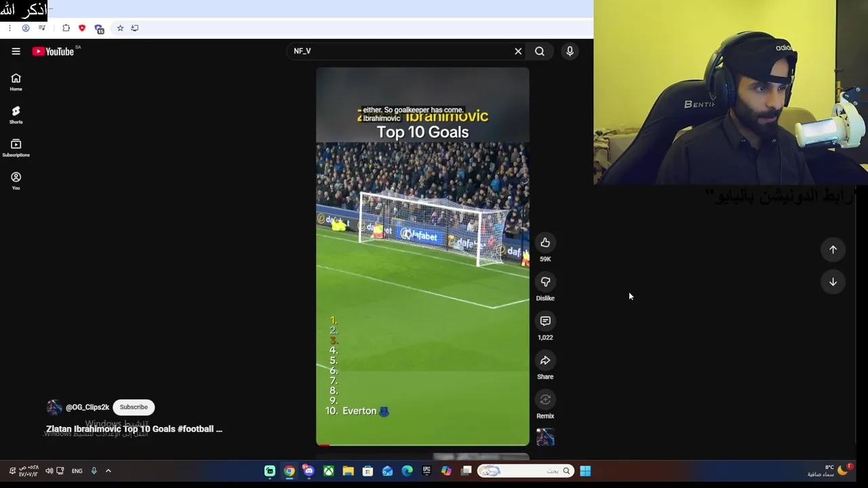Viewport: 868px width, 488px height.
Task: Go to previous Short with up arrow
Action: pos(833,249)
